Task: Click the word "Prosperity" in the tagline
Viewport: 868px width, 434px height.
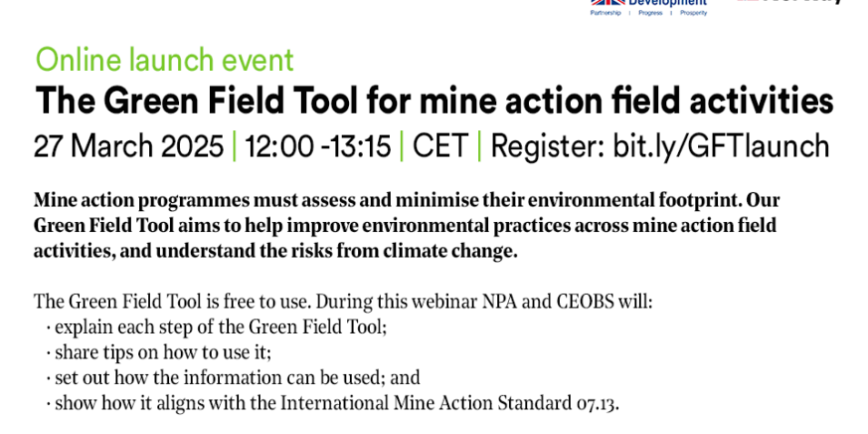Action: (x=693, y=13)
